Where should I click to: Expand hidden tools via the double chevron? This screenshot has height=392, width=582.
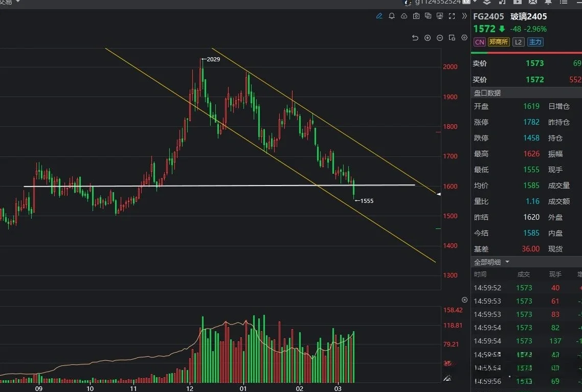pos(464,16)
